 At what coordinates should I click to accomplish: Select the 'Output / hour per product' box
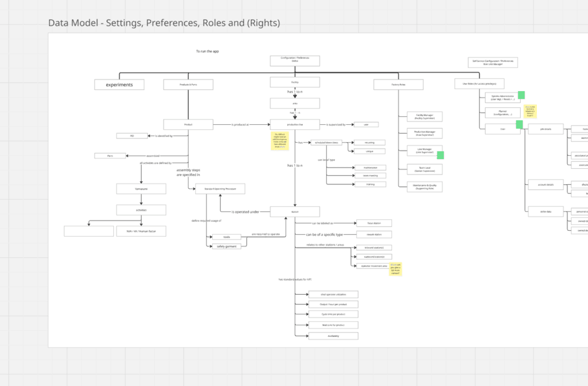333,305
